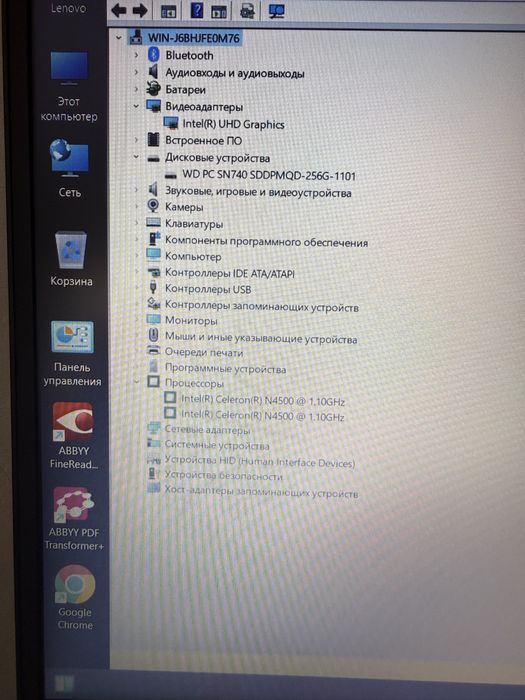Collapse the WIN-J6BHJFE0M76 root node

click(x=118, y=38)
